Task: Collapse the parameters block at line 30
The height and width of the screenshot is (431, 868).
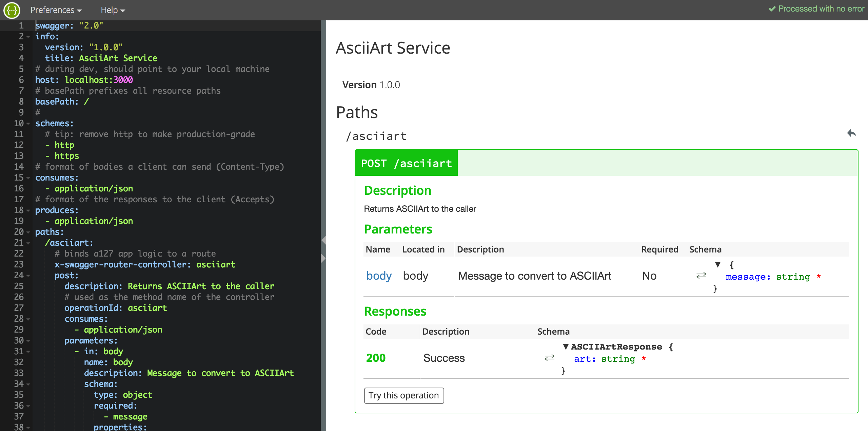Action: [x=28, y=341]
